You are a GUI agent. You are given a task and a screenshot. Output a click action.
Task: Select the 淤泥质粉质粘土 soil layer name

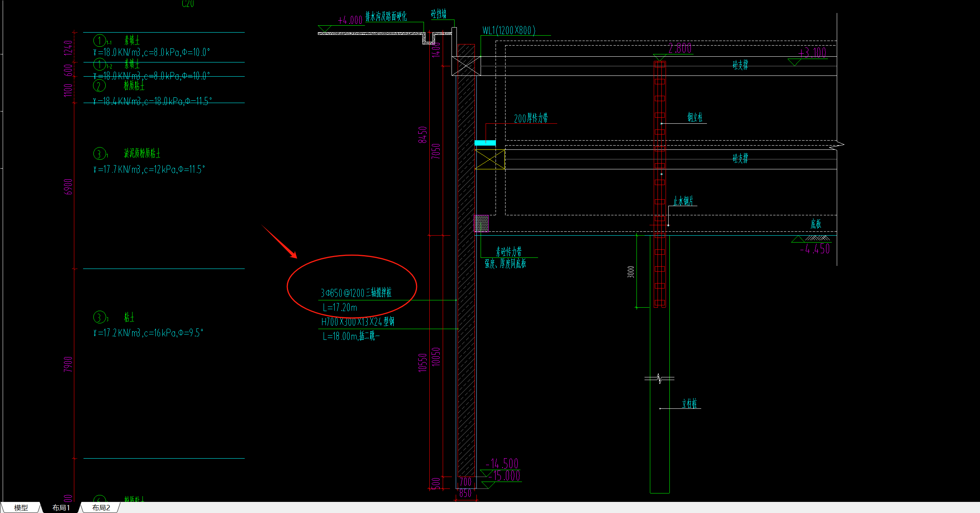pyautogui.click(x=142, y=153)
